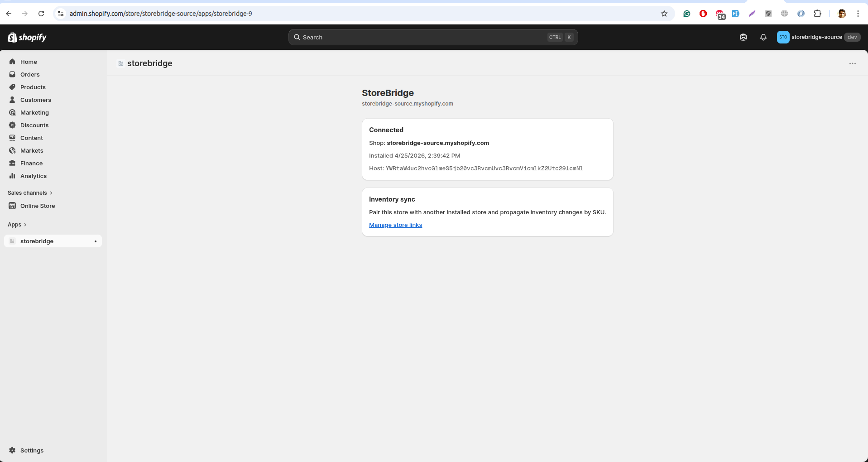868x462 pixels.
Task: Click the Shopify logo
Action: click(27, 37)
